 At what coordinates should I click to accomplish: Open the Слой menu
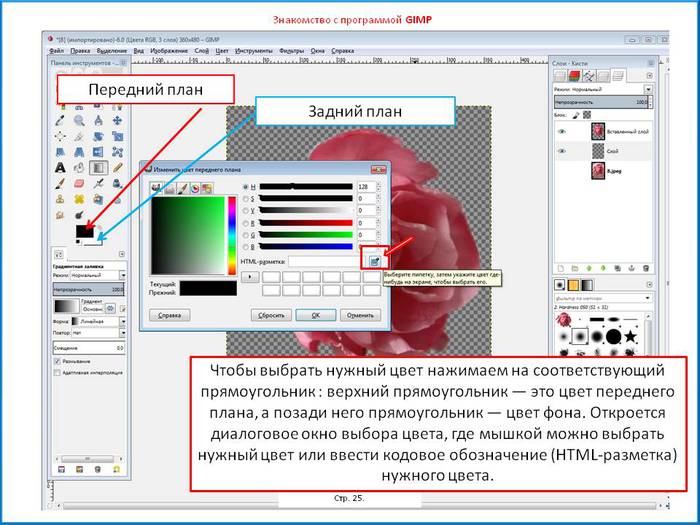point(202,51)
